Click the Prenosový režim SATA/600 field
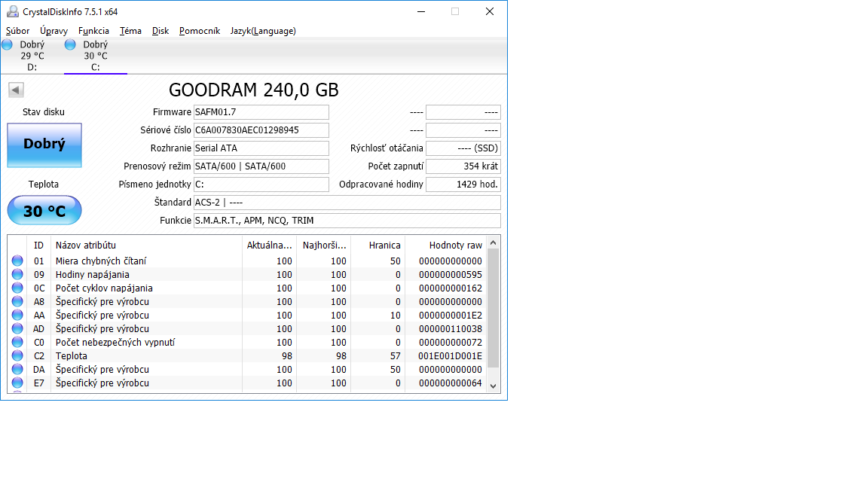Viewport: 868px width, 488px height. (x=261, y=166)
